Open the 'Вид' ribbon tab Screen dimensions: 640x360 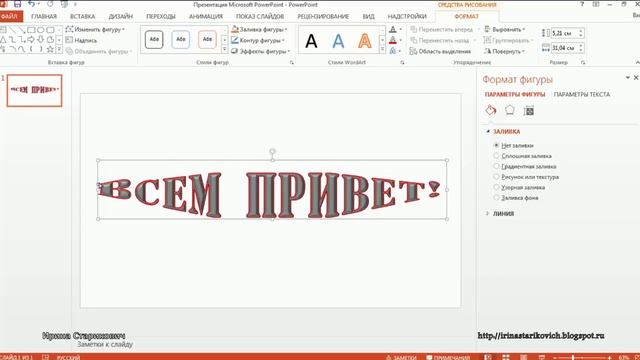point(368,16)
